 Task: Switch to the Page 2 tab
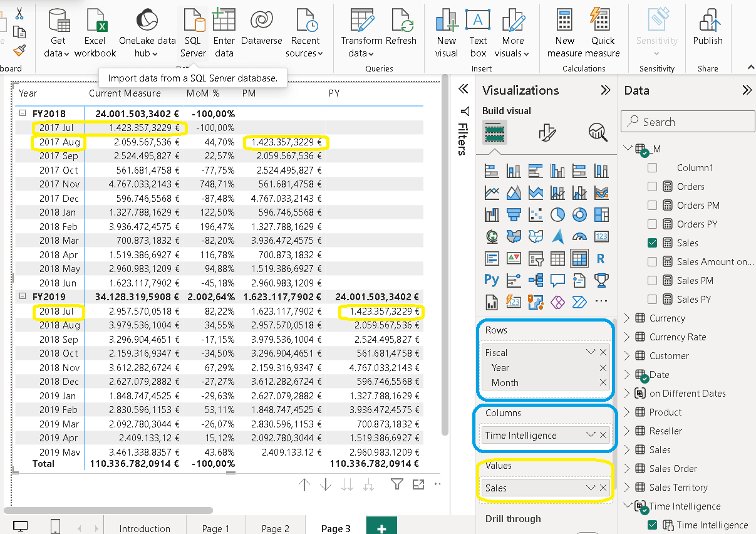[276, 528]
